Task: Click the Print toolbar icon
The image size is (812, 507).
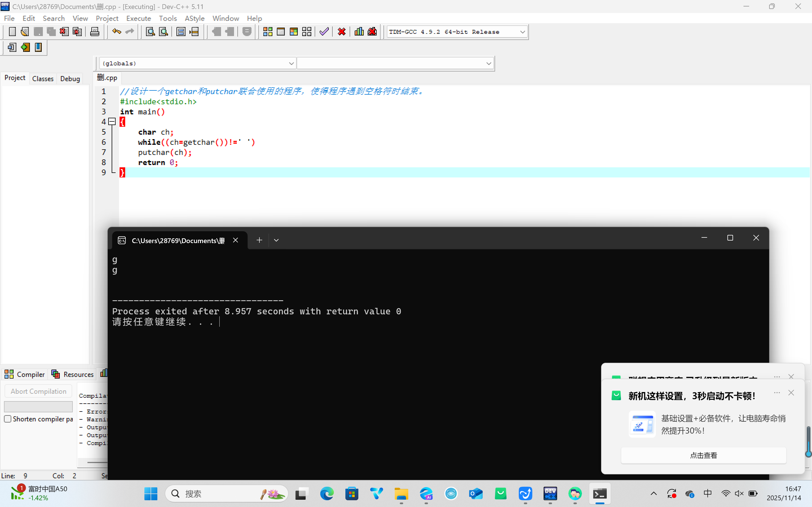Action: 95,32
